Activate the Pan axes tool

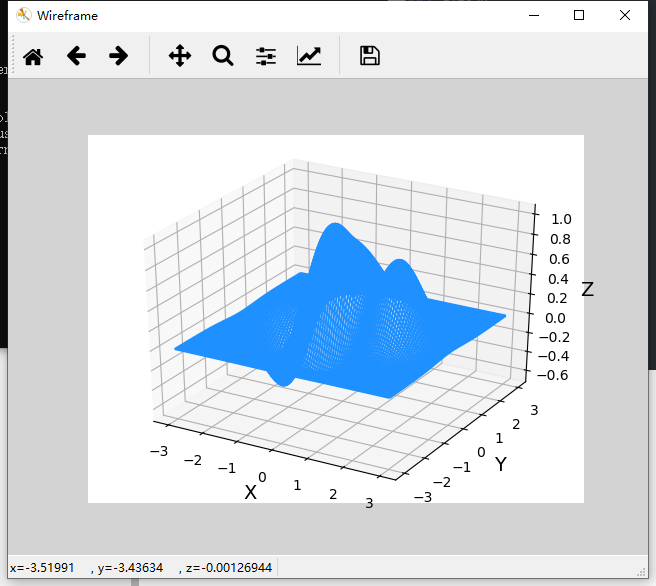point(180,56)
